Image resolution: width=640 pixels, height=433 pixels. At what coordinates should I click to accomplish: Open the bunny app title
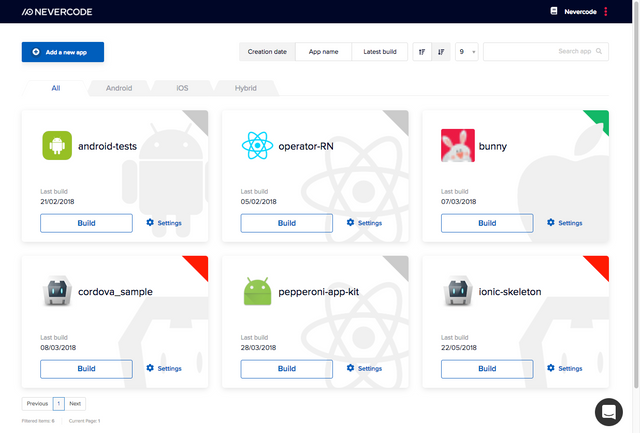(x=493, y=147)
